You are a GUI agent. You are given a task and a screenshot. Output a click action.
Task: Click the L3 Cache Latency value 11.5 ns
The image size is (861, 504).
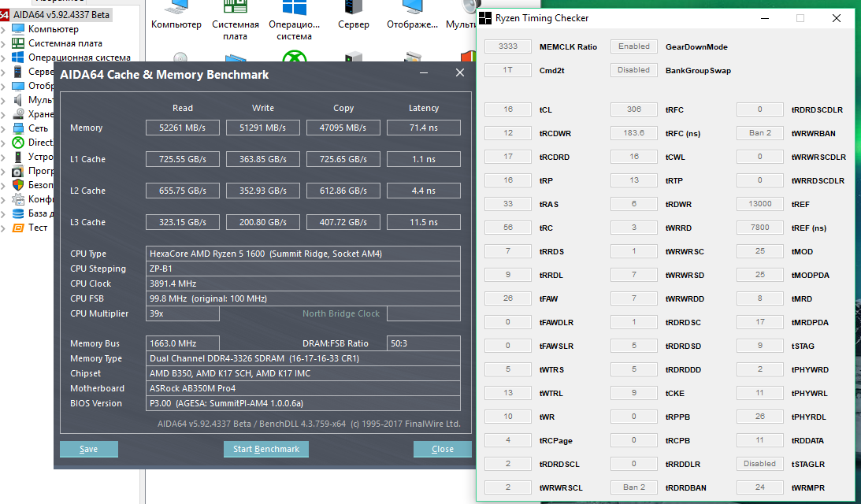click(x=423, y=222)
